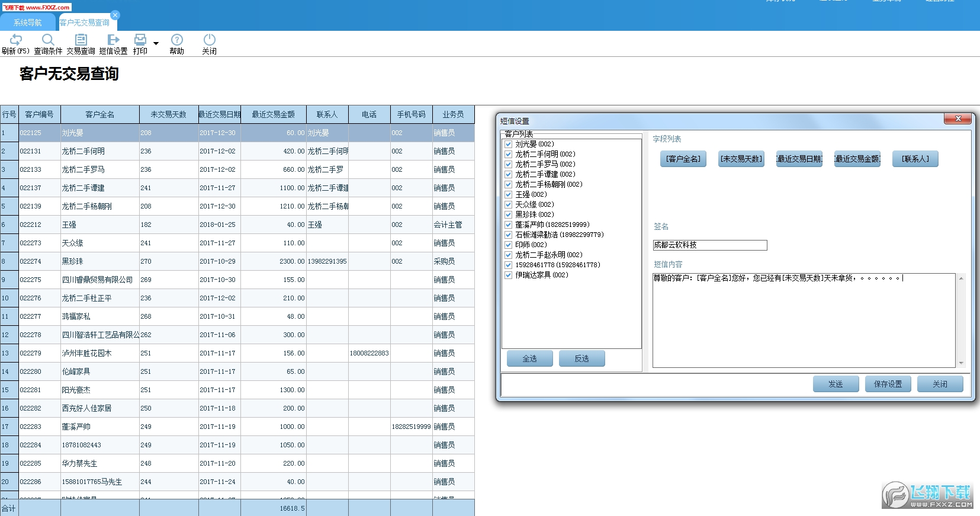
Task: Uncheck 伊瑞达家具 (002)
Action: point(508,275)
